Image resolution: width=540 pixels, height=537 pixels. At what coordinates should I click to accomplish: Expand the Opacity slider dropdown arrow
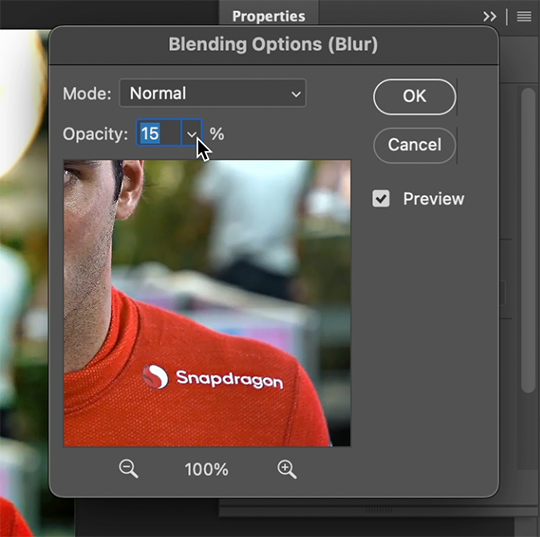192,133
